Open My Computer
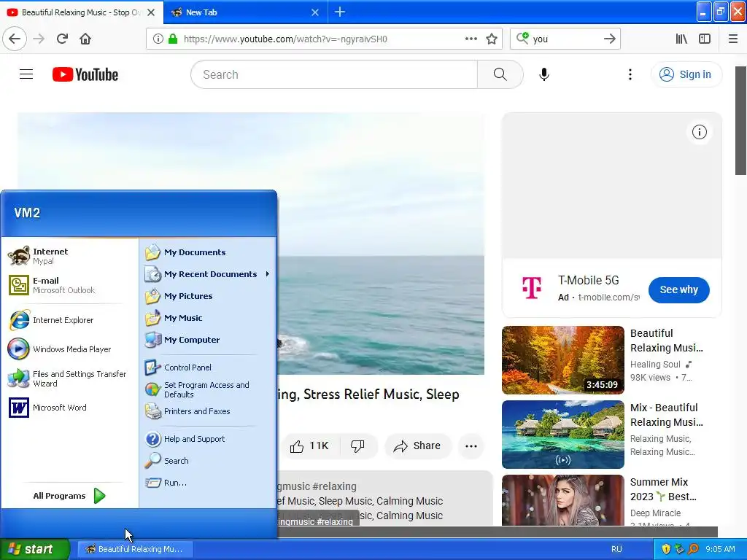This screenshot has height=560, width=747. click(x=208, y=340)
